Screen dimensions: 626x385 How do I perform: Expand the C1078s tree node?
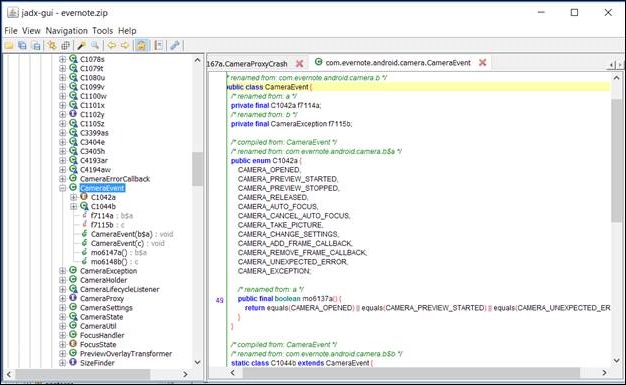[63, 59]
